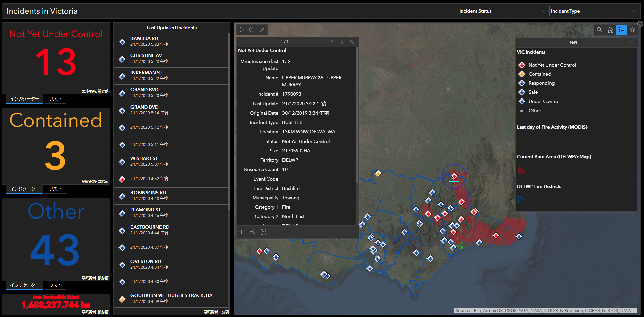Image resolution: width=644 pixels, height=317 pixels.
Task: Click the pan icon below popup
Action: 241,232
